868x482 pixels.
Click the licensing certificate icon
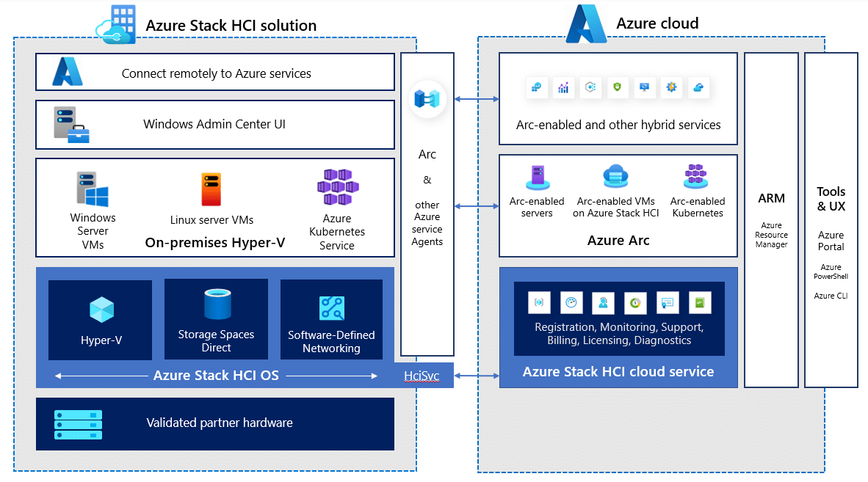(667, 303)
